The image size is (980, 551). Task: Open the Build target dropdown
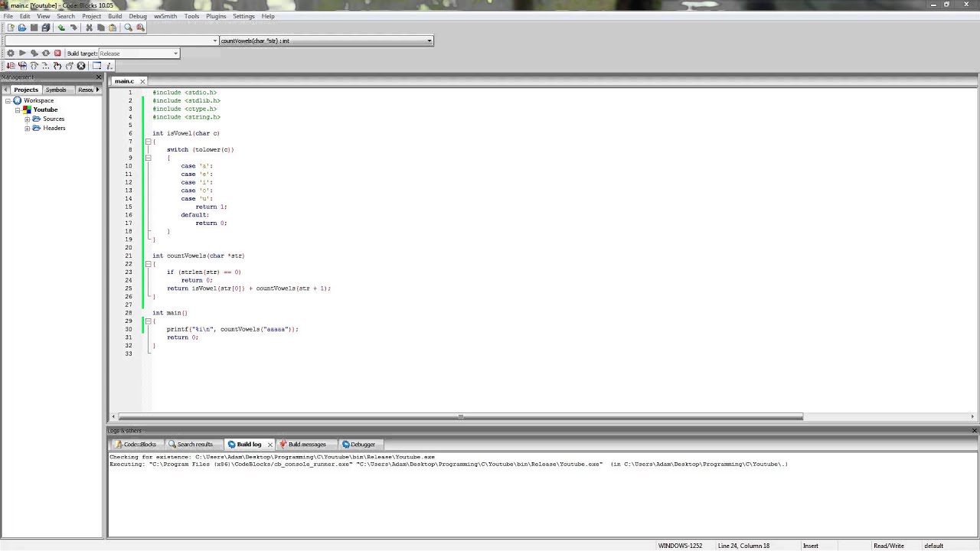pyautogui.click(x=139, y=54)
